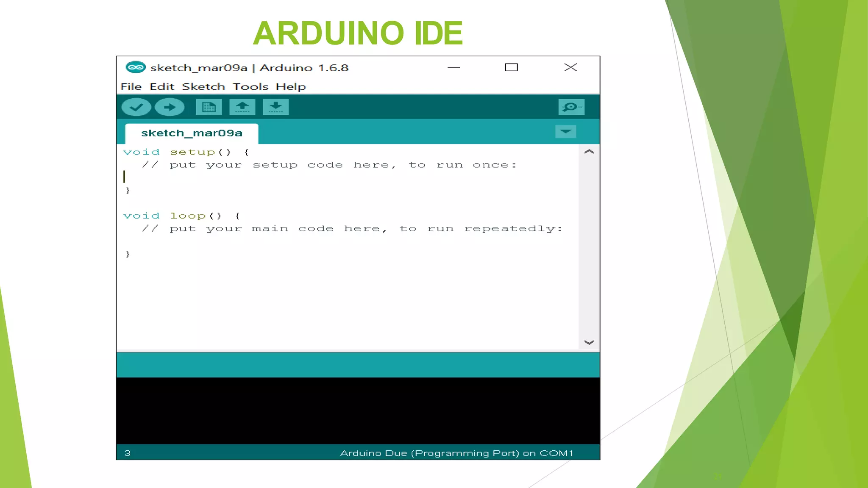Click the board status 'Arduino Due (Programming Port) on COM1'
Screen dimensions: 868x488
click(456, 453)
